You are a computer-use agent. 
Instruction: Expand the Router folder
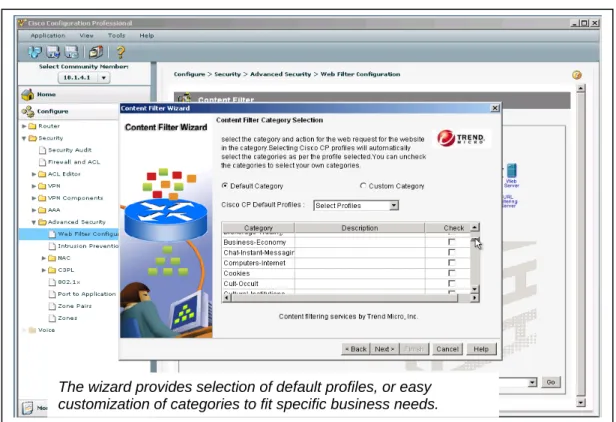click(x=24, y=126)
